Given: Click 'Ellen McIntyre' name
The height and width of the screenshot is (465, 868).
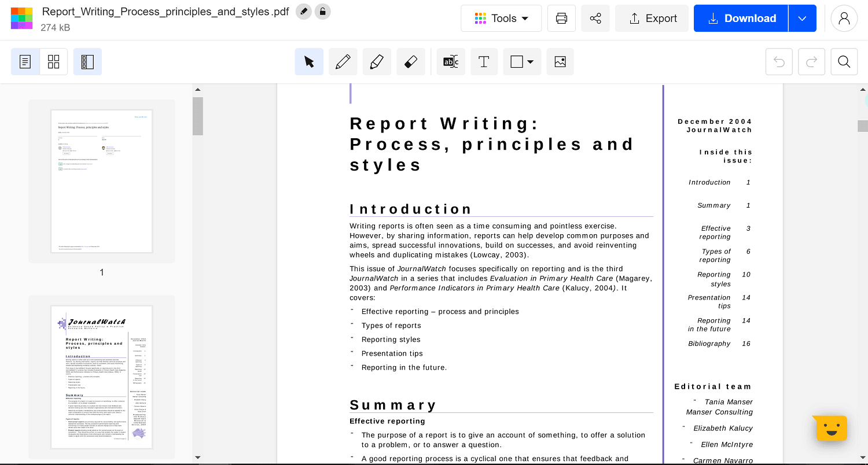Looking at the screenshot, I should [x=727, y=444].
